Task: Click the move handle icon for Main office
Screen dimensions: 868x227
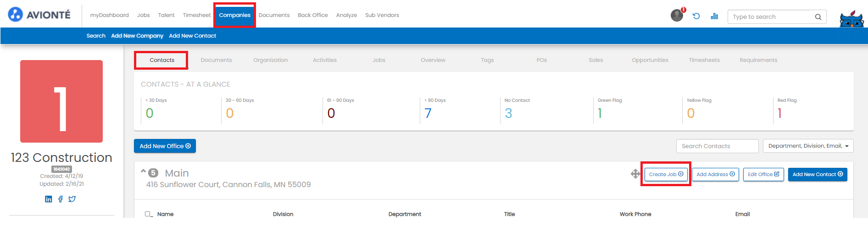Action: 635,174
